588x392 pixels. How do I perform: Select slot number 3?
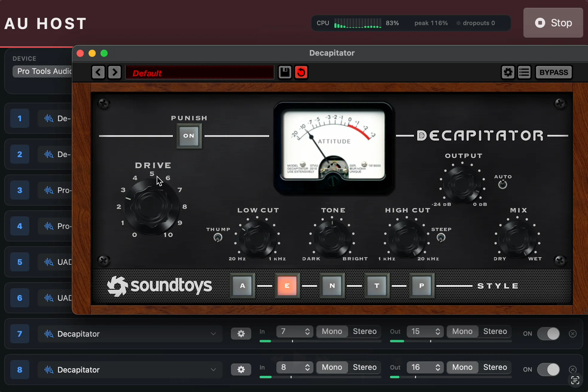(x=20, y=190)
